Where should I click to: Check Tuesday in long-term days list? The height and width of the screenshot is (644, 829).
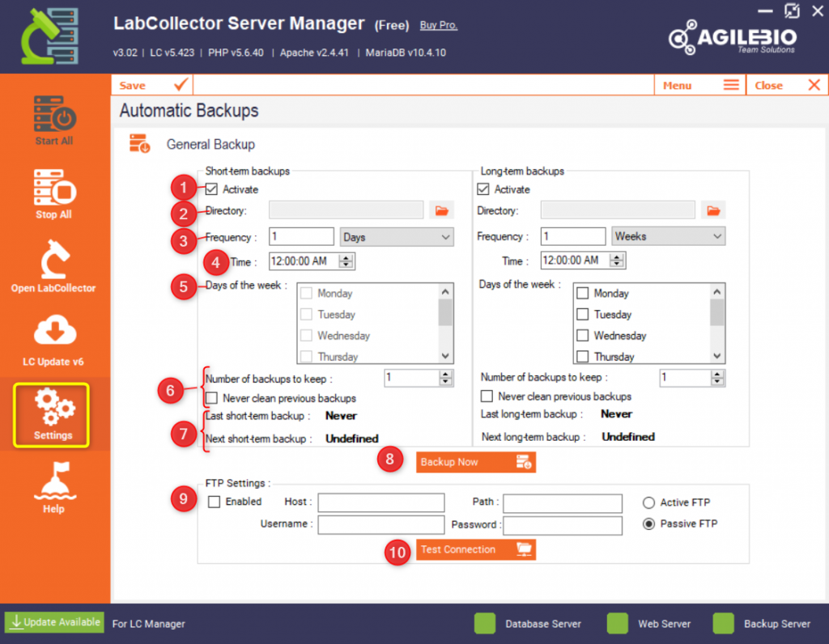click(x=583, y=315)
